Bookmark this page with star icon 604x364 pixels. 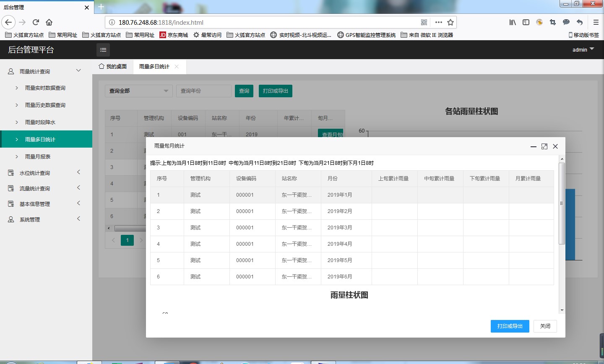click(450, 22)
